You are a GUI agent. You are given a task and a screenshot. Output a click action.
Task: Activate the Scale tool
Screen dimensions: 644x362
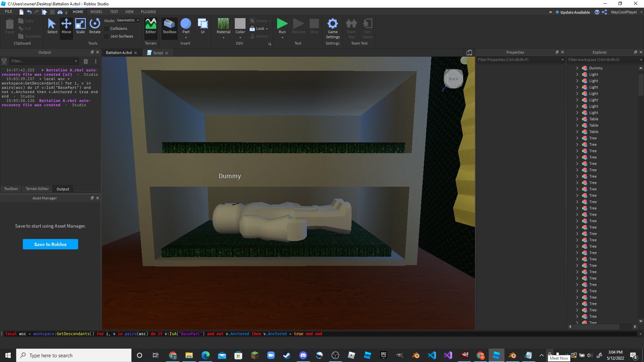tap(80, 26)
